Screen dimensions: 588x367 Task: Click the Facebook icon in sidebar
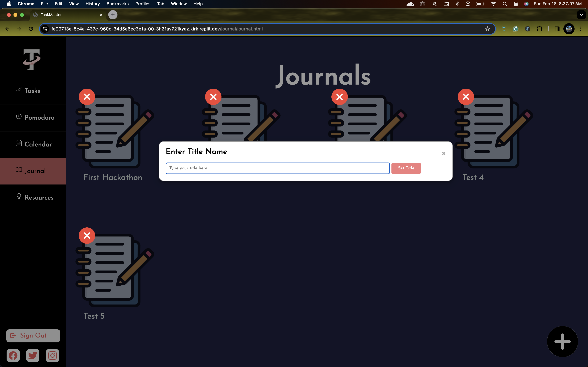(13, 356)
